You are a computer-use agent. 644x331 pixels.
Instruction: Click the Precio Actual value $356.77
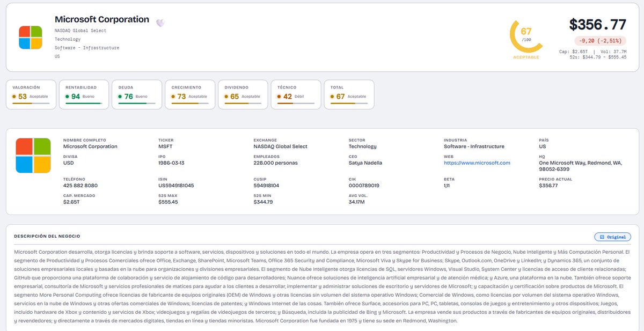click(x=548, y=186)
